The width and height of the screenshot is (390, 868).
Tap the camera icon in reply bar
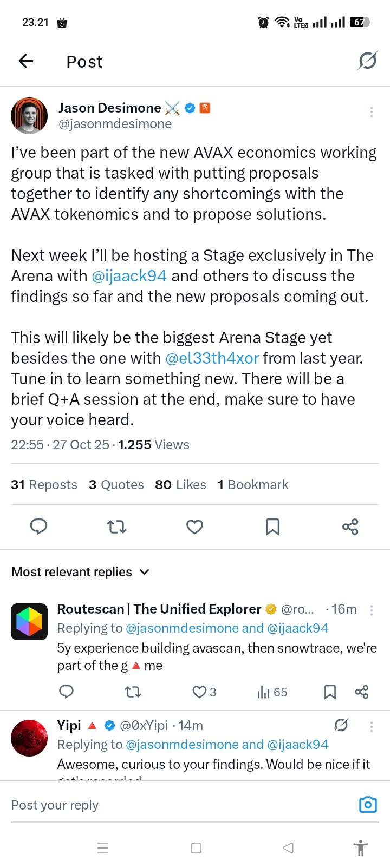click(368, 805)
